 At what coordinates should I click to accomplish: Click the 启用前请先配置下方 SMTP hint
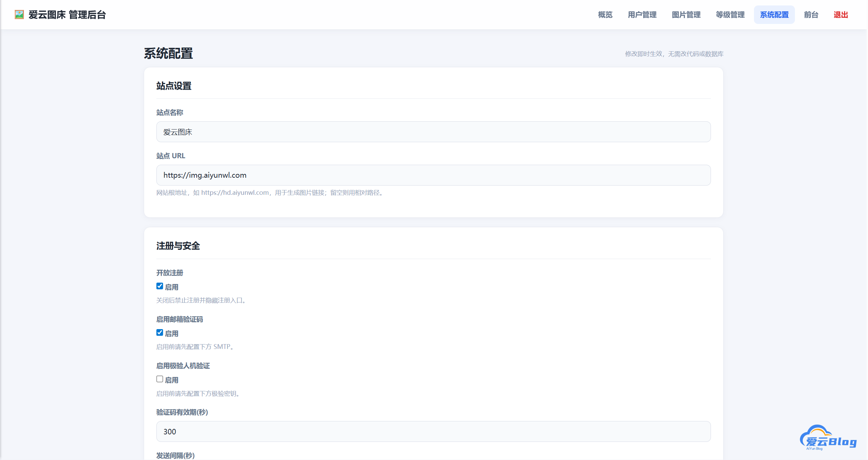coord(196,347)
